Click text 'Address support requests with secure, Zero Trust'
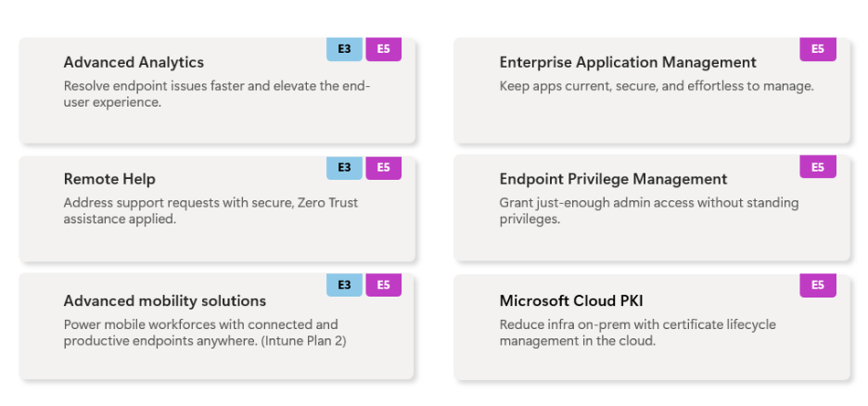 (x=211, y=202)
